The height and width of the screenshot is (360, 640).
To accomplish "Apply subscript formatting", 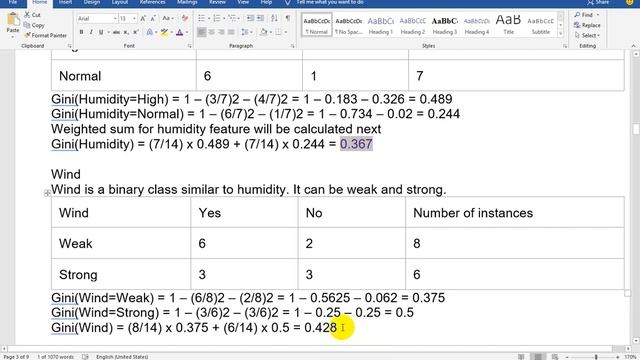I will click(x=126, y=32).
